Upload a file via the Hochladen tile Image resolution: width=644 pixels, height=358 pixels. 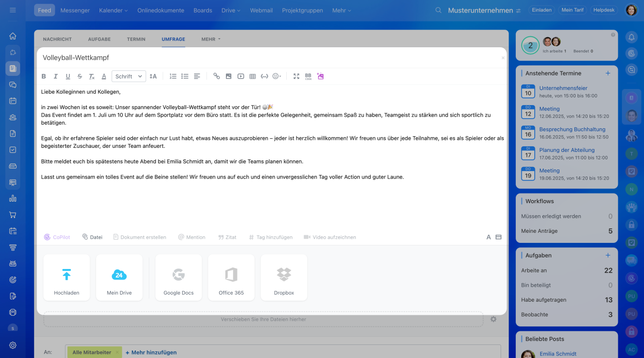point(67,278)
